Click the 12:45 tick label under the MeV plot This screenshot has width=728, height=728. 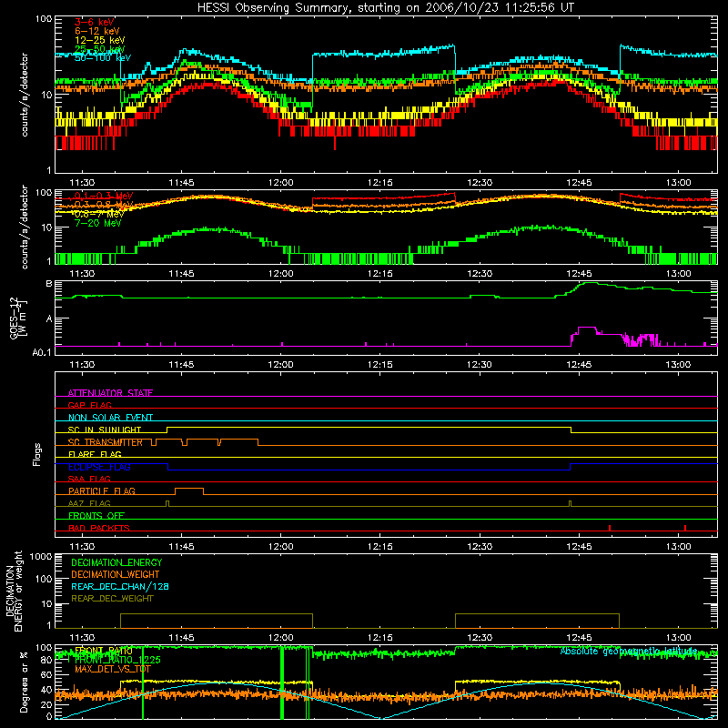click(579, 274)
